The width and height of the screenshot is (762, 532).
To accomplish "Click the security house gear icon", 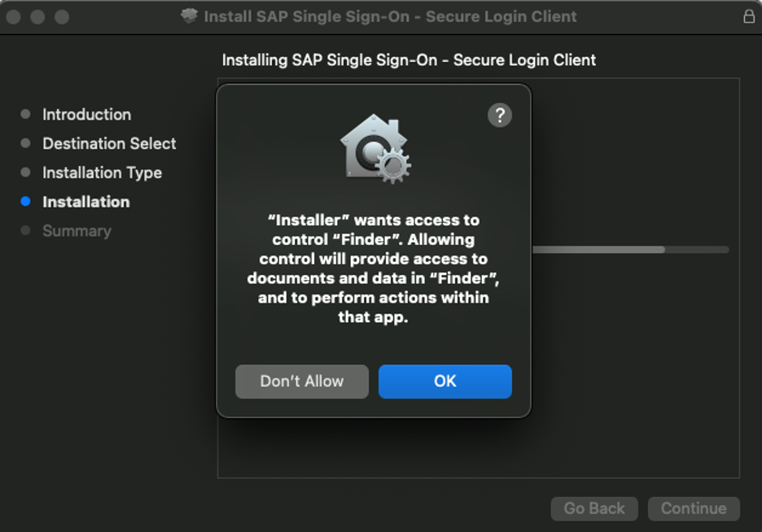I will (x=375, y=149).
